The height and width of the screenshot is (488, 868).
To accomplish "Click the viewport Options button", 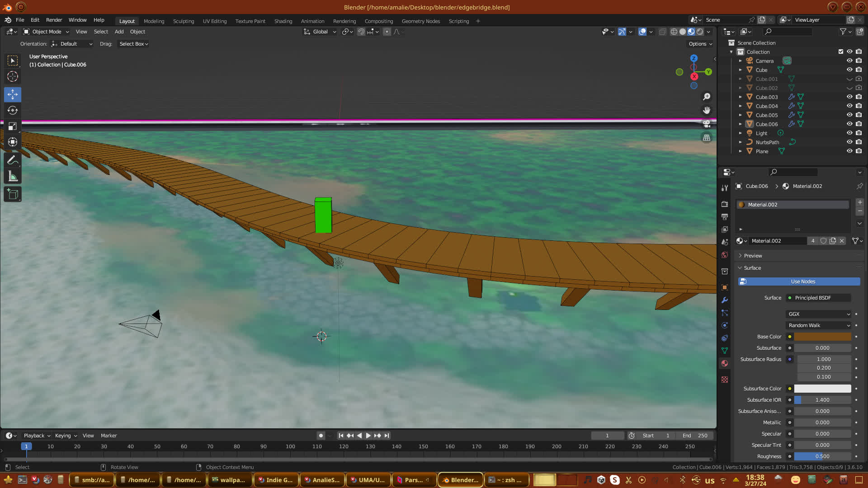I will (700, 44).
